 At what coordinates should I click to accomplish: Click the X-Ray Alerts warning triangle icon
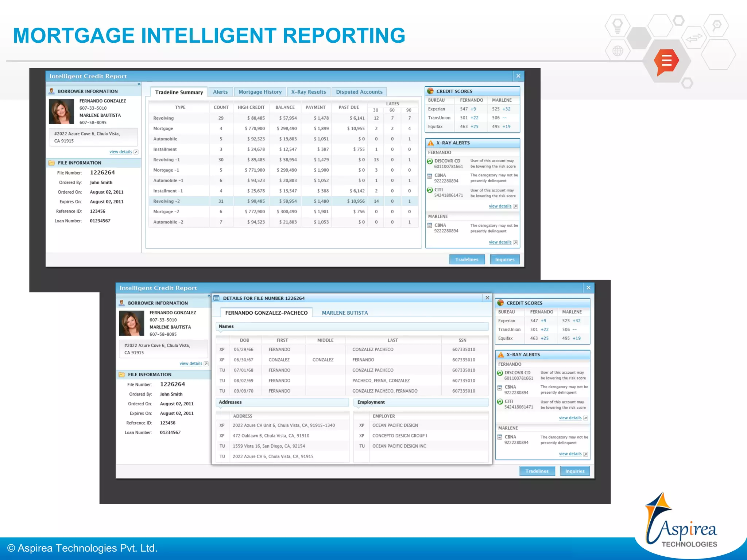(431, 143)
